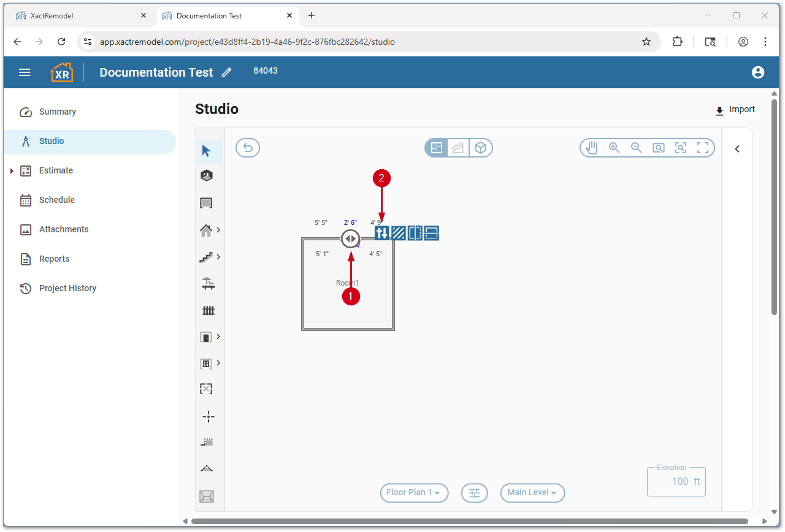Click the pan hand tool

(x=591, y=147)
